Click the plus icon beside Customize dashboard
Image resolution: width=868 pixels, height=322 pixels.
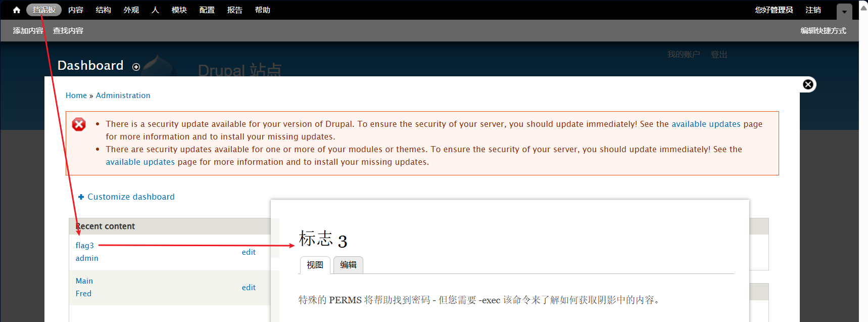click(81, 197)
